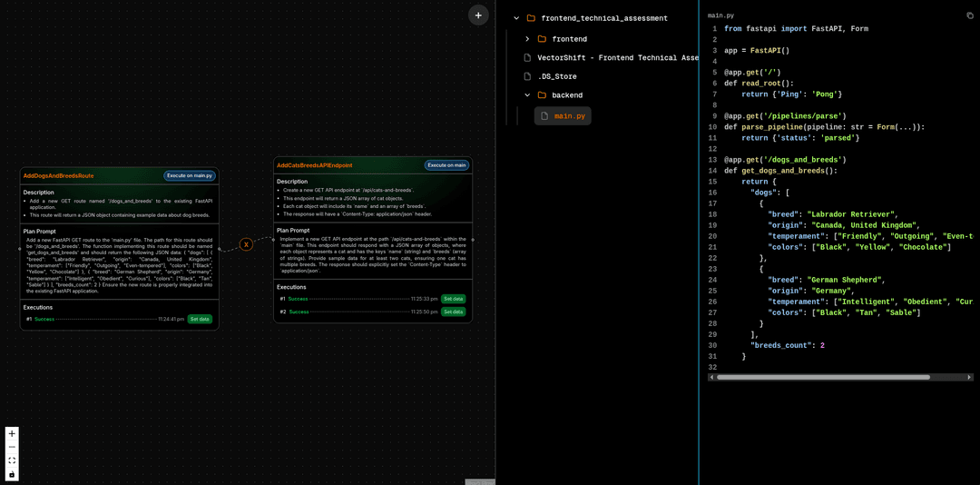Image resolution: width=980 pixels, height=485 pixels.
Task: Click the .DS_Store file icon
Action: click(527, 76)
